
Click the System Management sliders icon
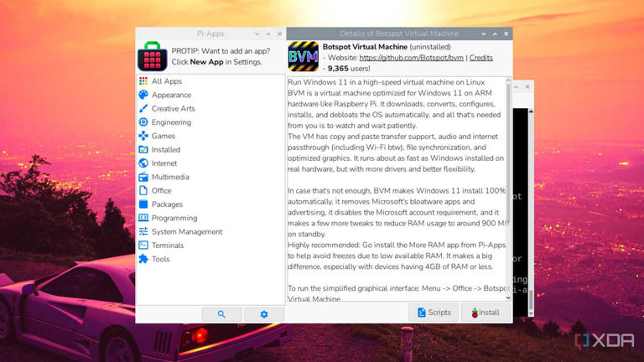point(143,231)
